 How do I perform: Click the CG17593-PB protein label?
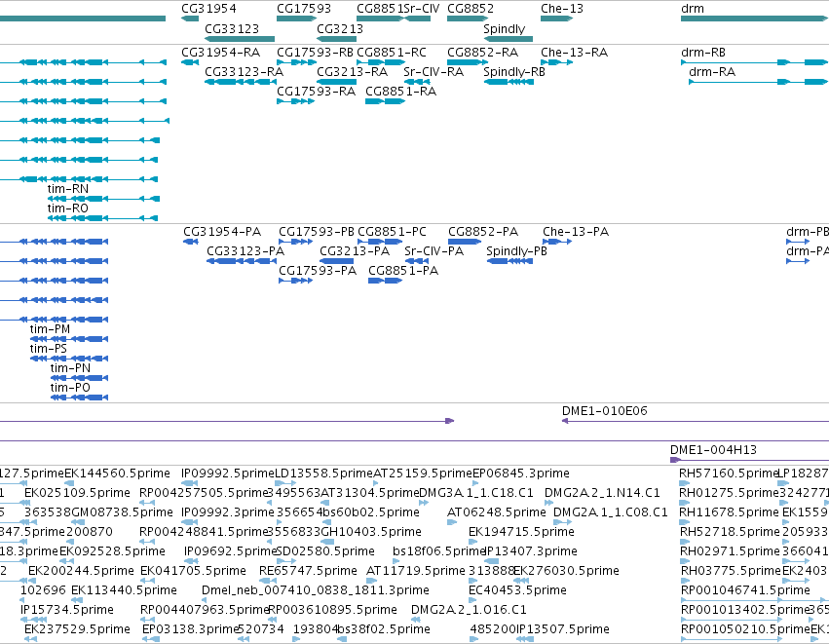pos(317,232)
